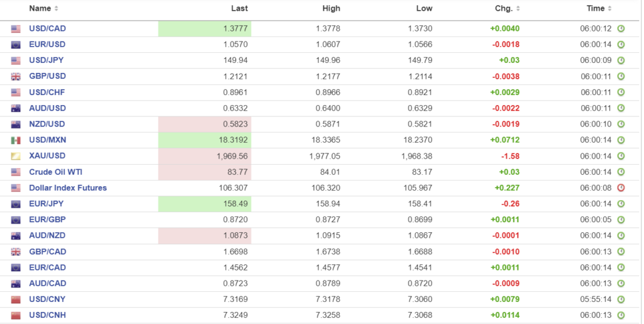Open the Crude Oil WTI link
644x324 pixels.
(x=55, y=172)
